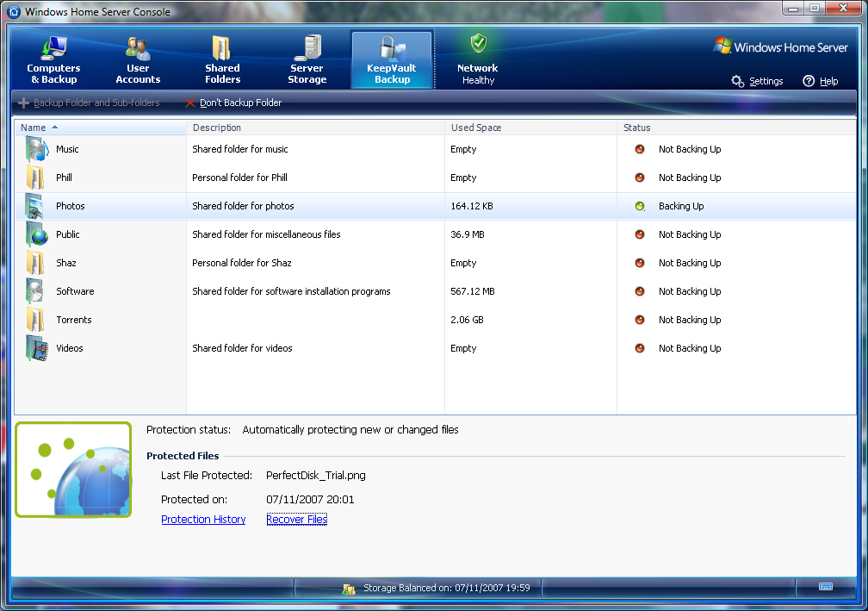868x611 pixels.
Task: Click red status dot in Torrents row
Action: point(639,320)
